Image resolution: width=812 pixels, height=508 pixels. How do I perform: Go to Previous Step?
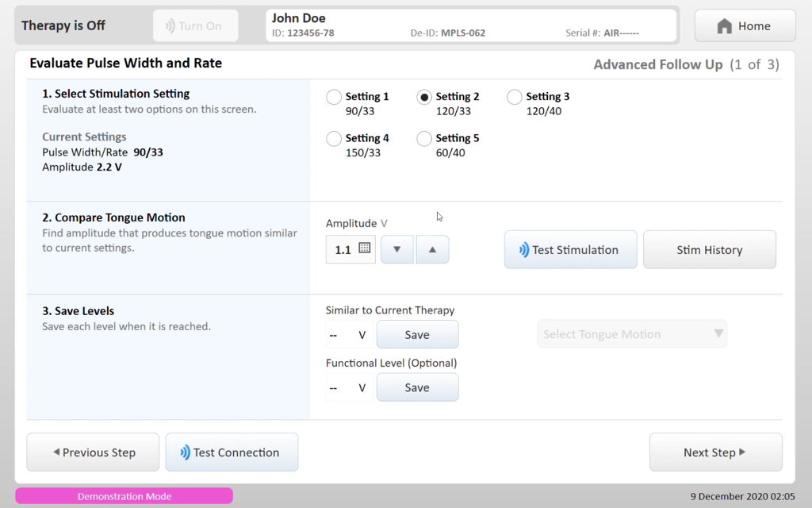click(94, 452)
